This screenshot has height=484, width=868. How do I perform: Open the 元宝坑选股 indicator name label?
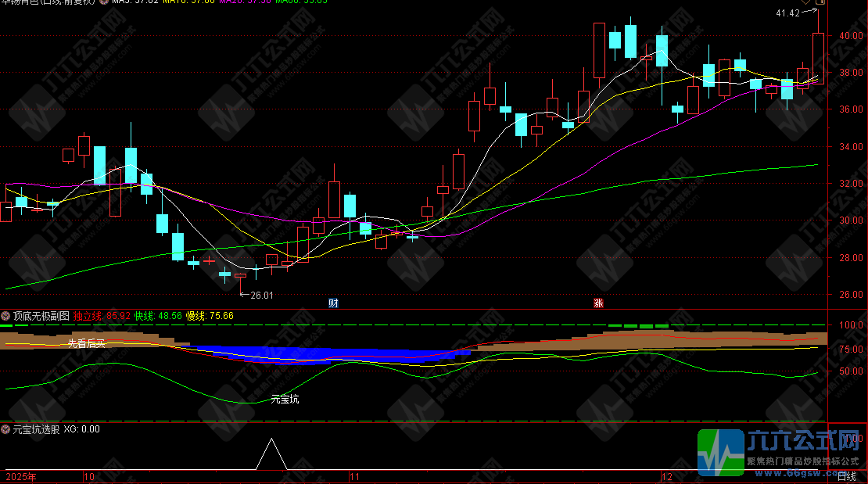[36, 429]
